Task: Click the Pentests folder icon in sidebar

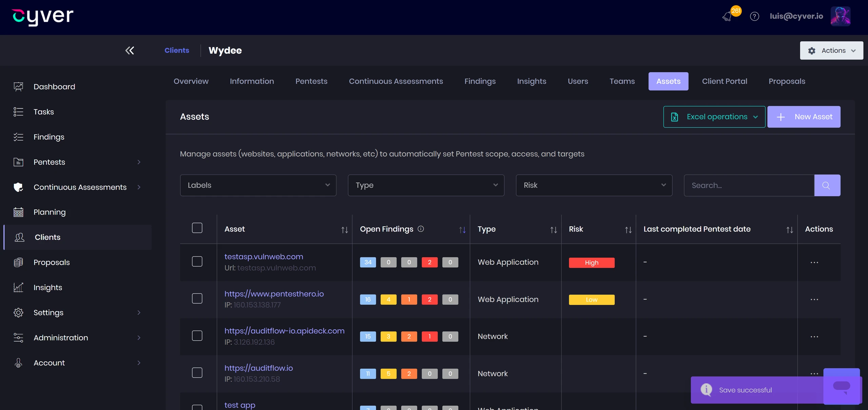Action: (18, 162)
